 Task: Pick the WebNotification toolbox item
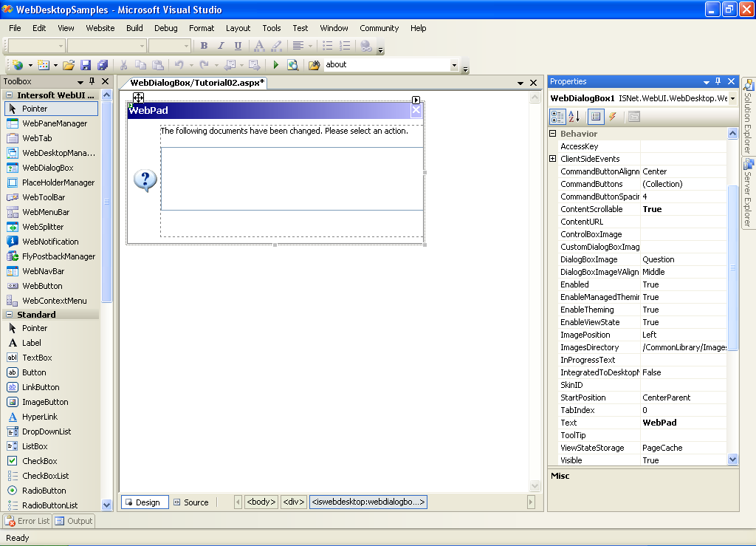(50, 242)
